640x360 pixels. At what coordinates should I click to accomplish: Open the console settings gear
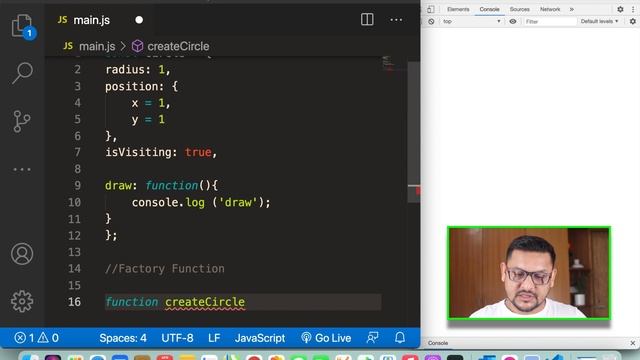point(633,21)
